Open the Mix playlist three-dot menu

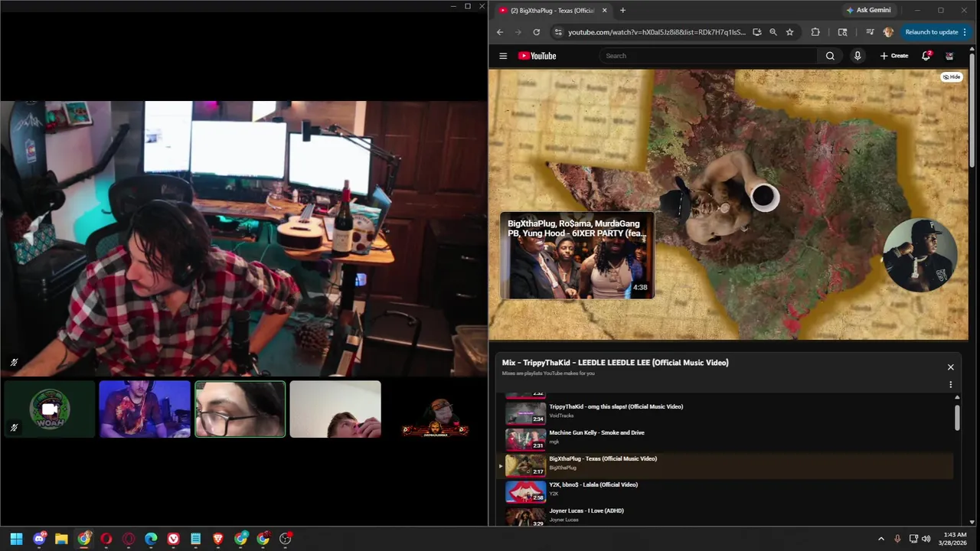pos(951,385)
